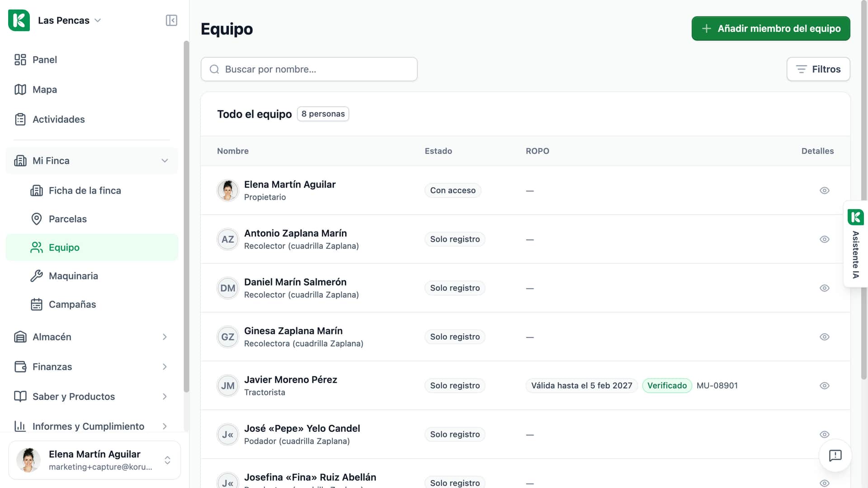This screenshot has width=868, height=488.
Task: Collapse the Mi Finca section
Action: pyautogui.click(x=92, y=161)
